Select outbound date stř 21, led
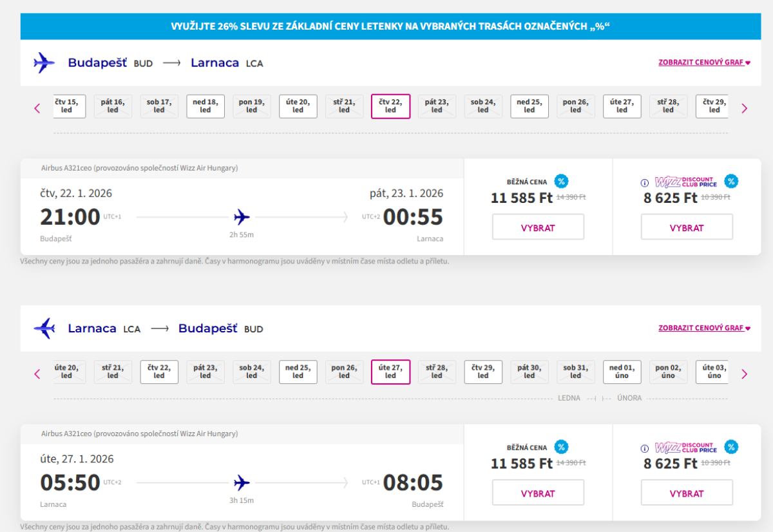 tap(344, 106)
